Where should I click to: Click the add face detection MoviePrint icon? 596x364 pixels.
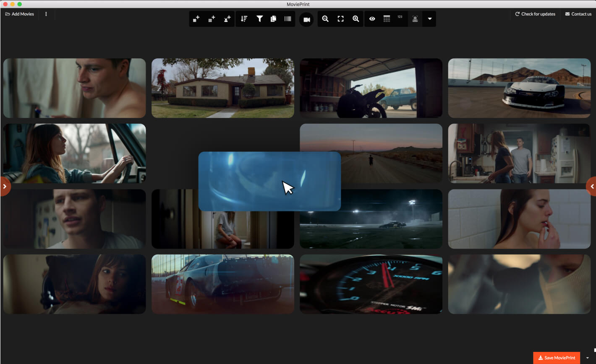tap(227, 19)
